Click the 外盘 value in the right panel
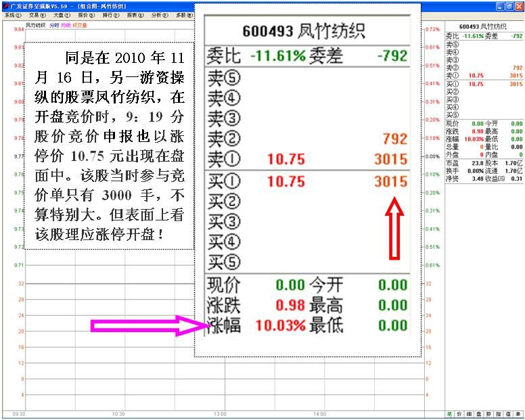 482,155
